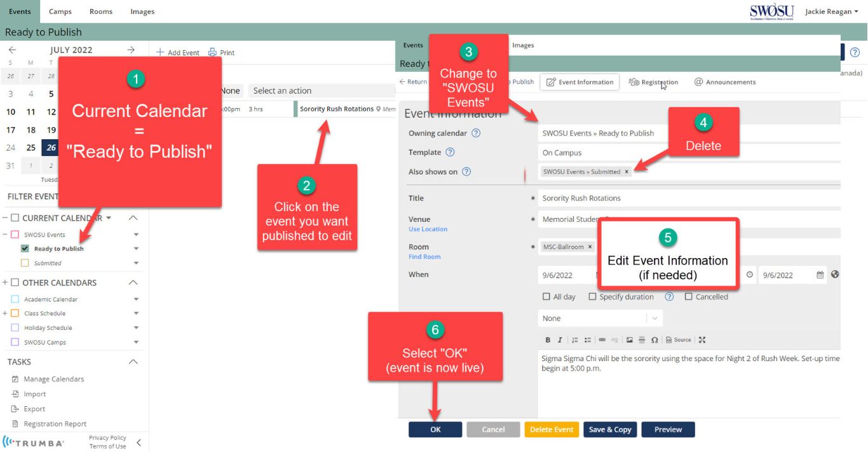Viewport: 868px width, 452px height.
Task: Insert a numbered list in the editor
Action: (575, 340)
